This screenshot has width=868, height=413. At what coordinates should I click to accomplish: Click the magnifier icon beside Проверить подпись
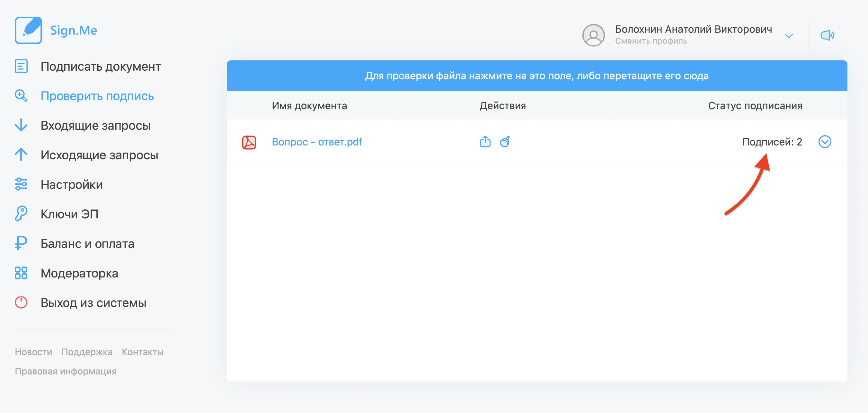(21, 96)
